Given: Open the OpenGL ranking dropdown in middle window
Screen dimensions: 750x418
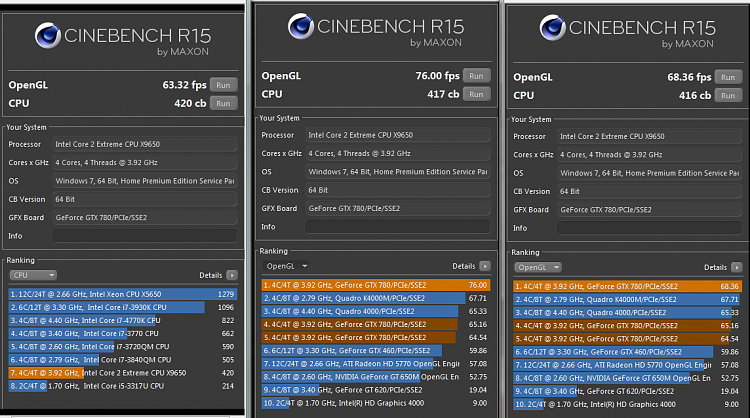Looking at the screenshot, I should (286, 266).
